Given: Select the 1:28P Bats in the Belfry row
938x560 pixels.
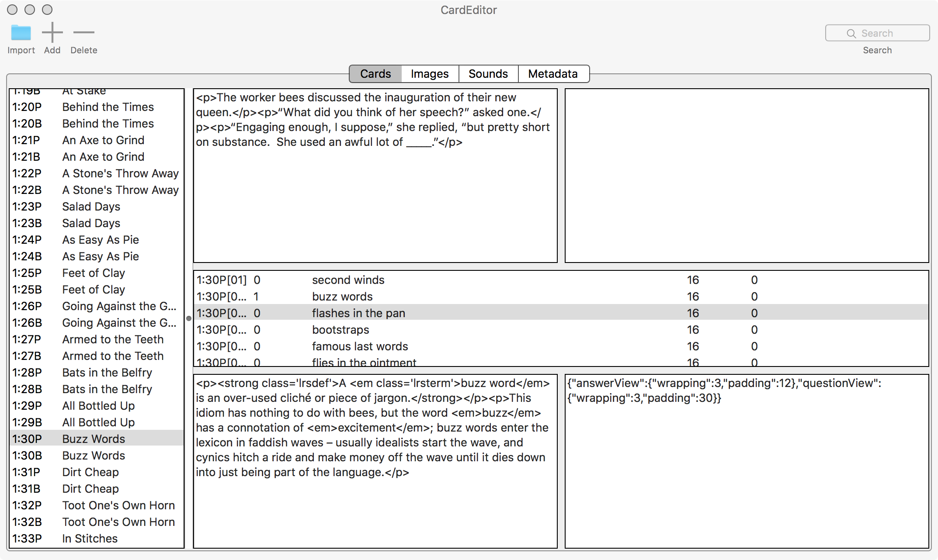Looking at the screenshot, I should tap(97, 373).
